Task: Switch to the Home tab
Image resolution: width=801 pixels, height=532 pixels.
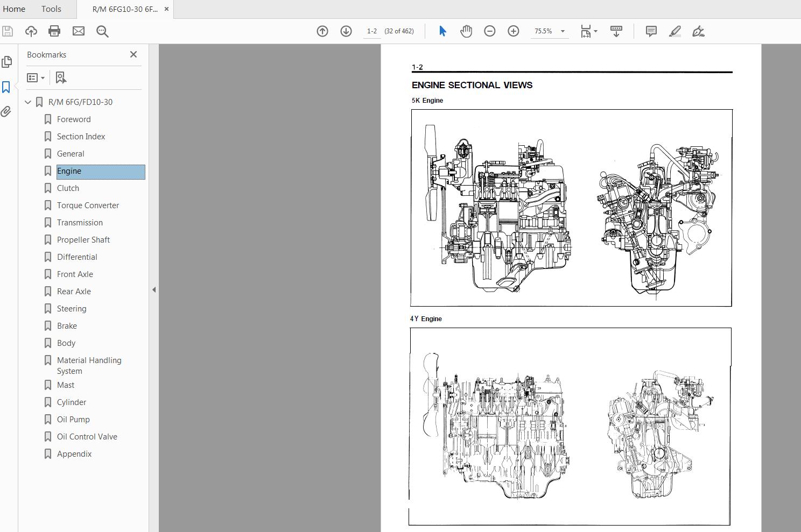Action: pyautogui.click(x=14, y=9)
